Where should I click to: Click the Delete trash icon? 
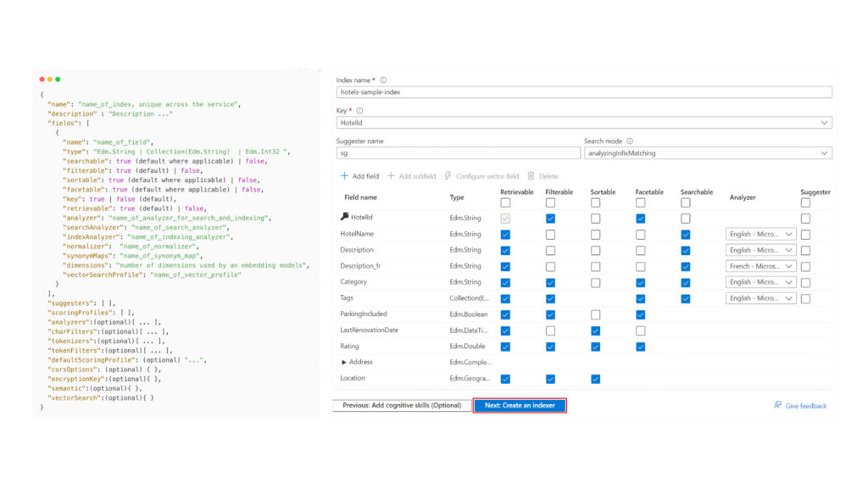[531, 176]
